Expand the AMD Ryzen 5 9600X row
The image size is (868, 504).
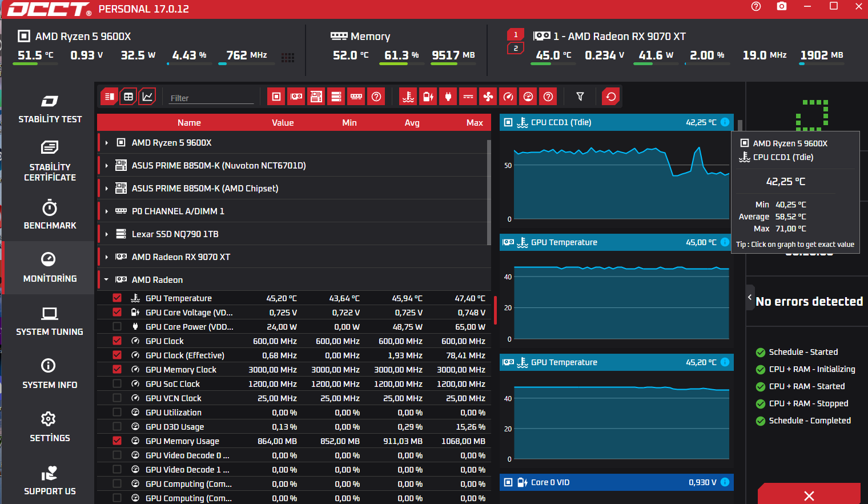tap(106, 143)
